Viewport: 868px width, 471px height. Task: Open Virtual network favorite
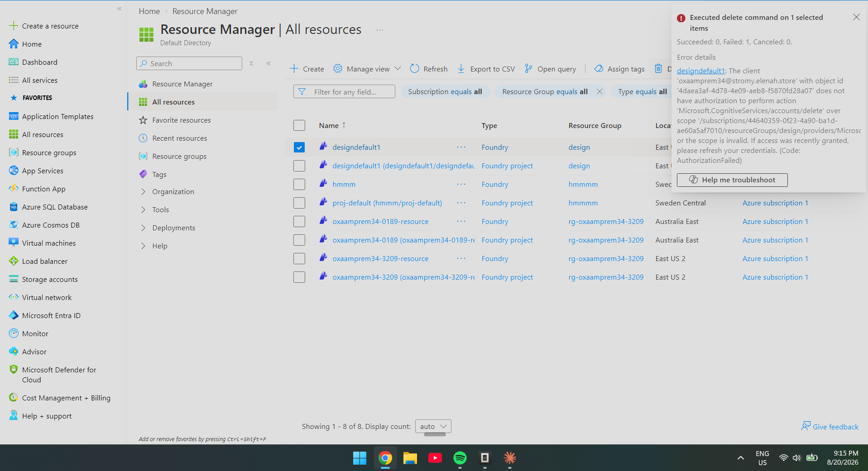[47, 297]
